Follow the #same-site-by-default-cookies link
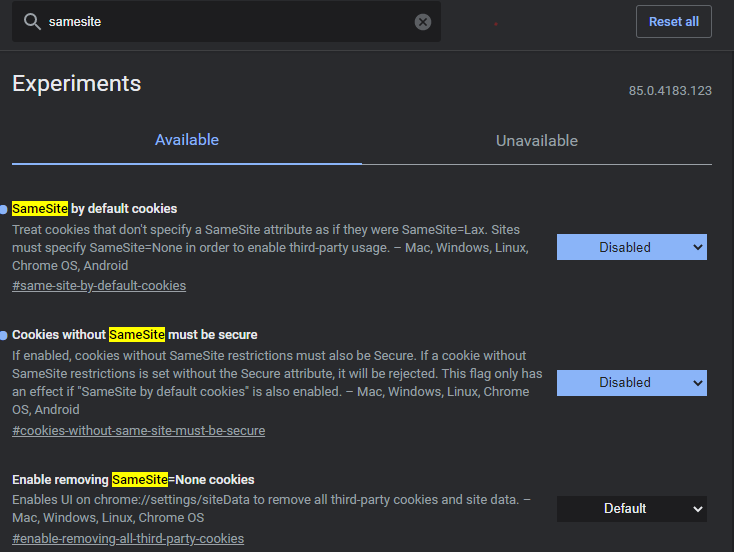This screenshot has width=734, height=552. [x=99, y=285]
